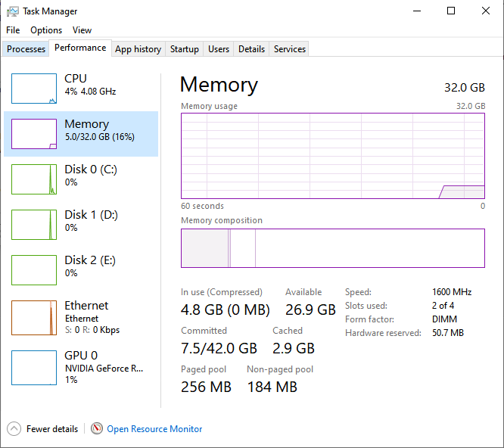Screen dimensions: 504x448
Task: Select the CPU usage graph thumbnail
Action: (x=34, y=89)
